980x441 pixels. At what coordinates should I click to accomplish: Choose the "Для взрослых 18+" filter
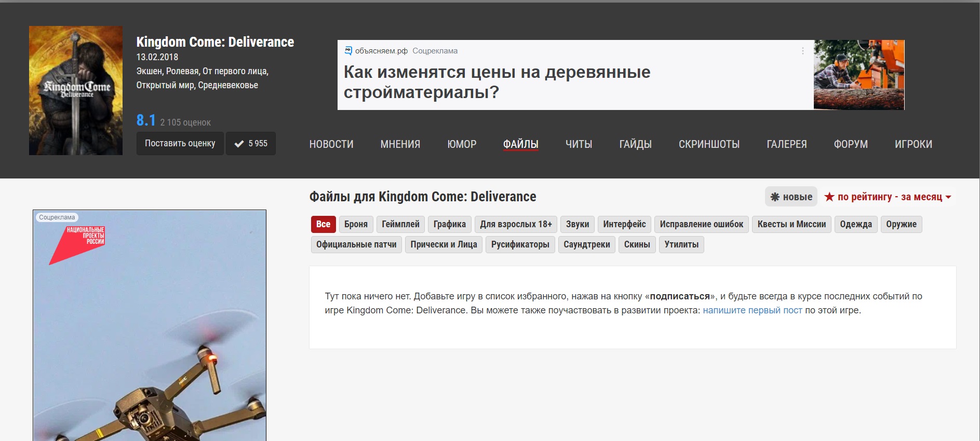click(515, 224)
